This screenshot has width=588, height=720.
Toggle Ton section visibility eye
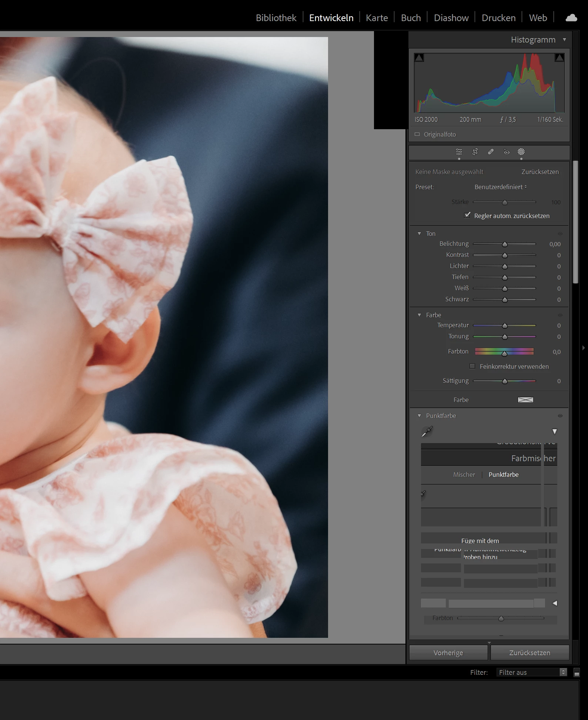[560, 234]
